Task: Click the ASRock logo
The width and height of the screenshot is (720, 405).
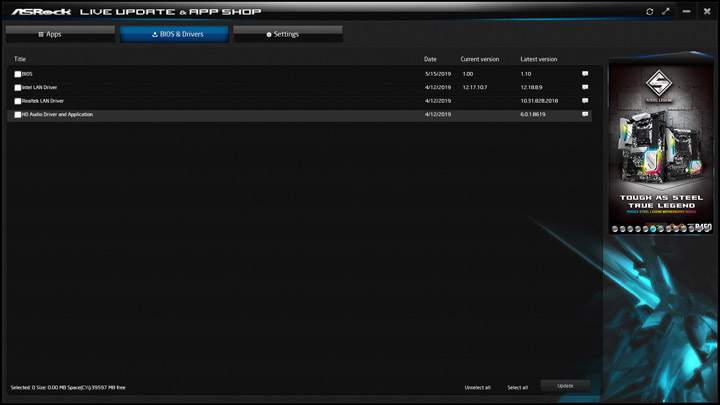Action: click(41, 11)
